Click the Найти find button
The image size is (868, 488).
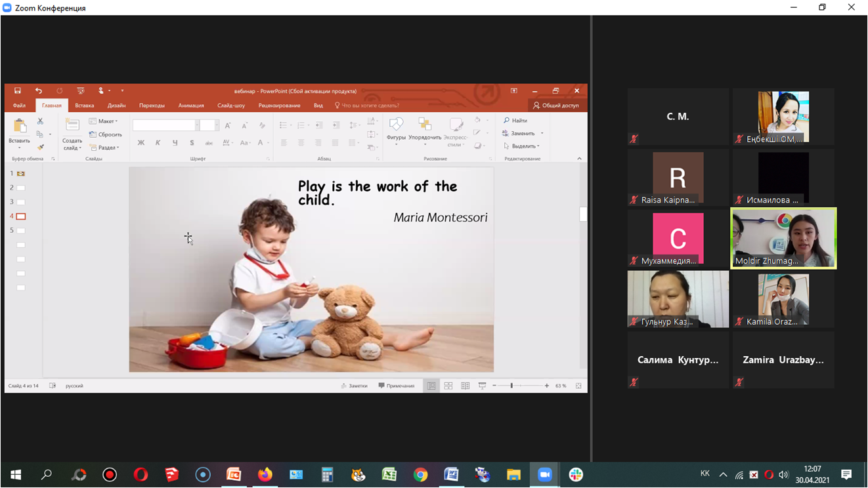coord(515,121)
